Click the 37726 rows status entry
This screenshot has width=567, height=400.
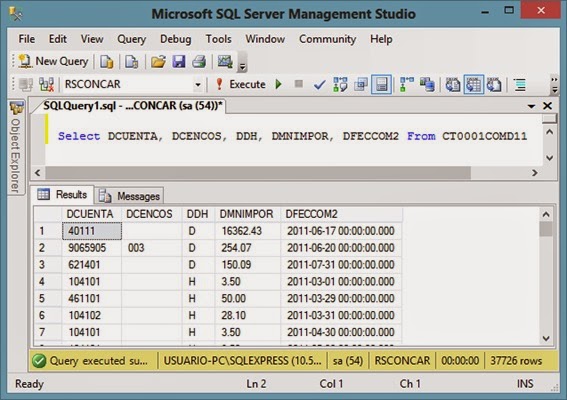pos(516,361)
